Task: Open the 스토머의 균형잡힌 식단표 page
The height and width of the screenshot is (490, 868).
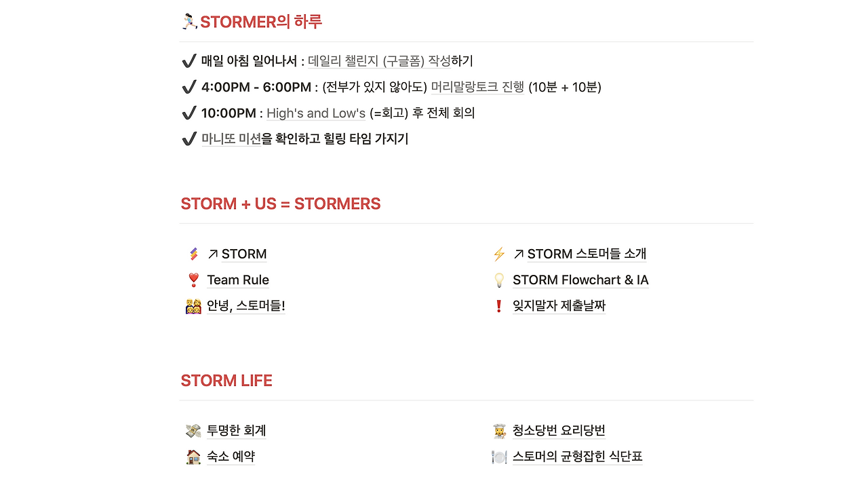Action: pos(577,457)
